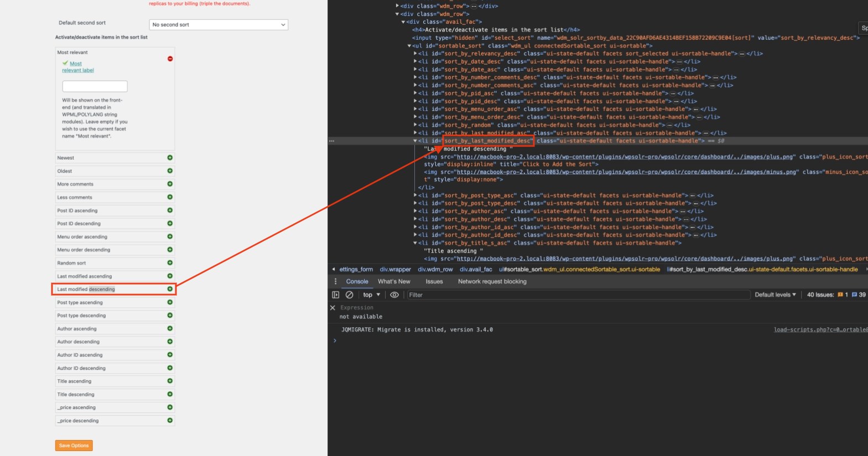The height and width of the screenshot is (456, 868).
Task: Open the What's New tab
Action: click(x=394, y=281)
